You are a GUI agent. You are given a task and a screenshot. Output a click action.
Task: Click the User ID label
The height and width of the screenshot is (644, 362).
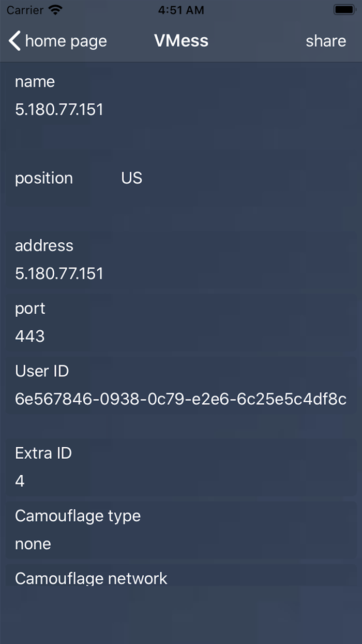click(42, 371)
